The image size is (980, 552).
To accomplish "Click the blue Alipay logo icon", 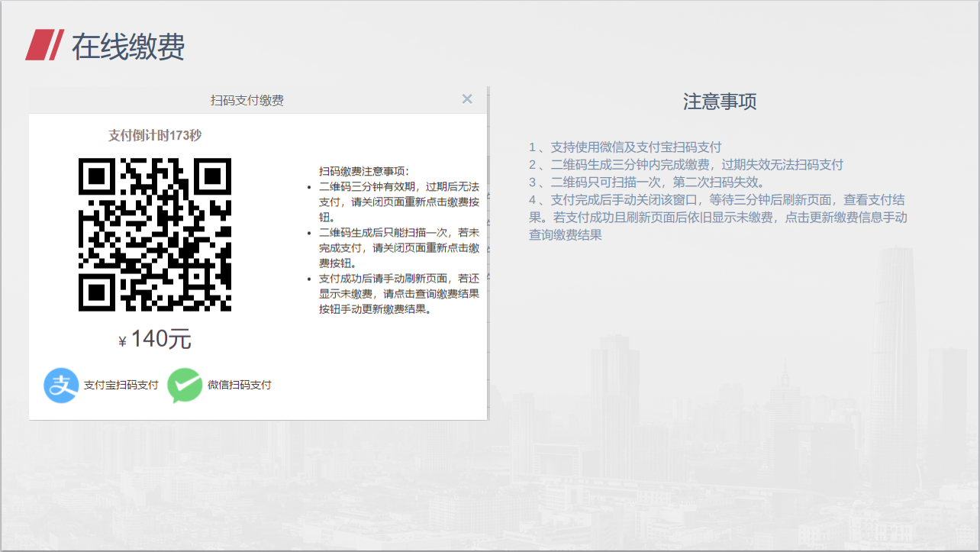I will pos(61,385).
